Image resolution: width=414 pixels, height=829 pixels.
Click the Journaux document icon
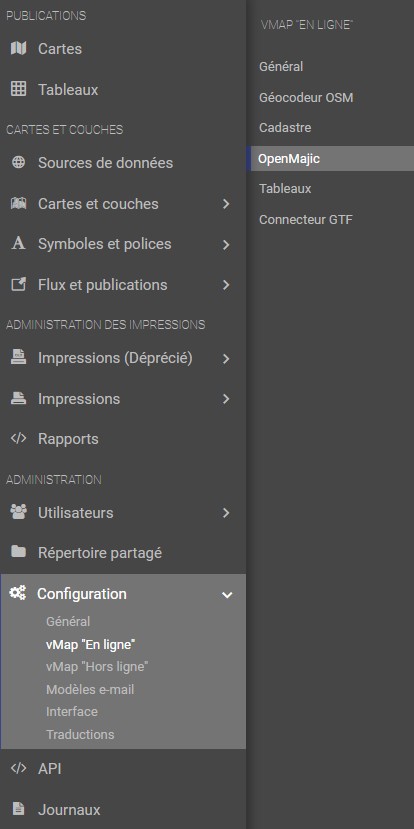pos(19,809)
